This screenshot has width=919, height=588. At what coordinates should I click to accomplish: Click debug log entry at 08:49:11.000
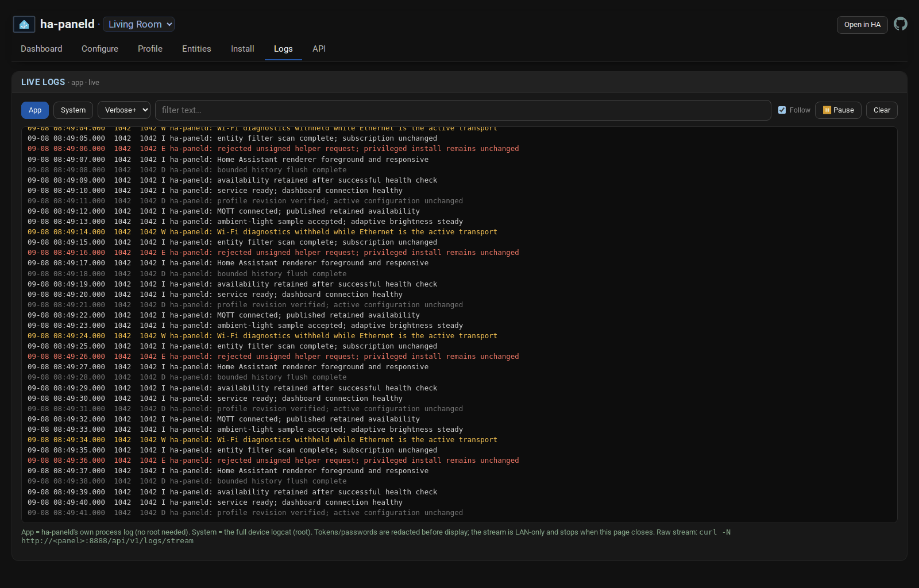[245, 201]
